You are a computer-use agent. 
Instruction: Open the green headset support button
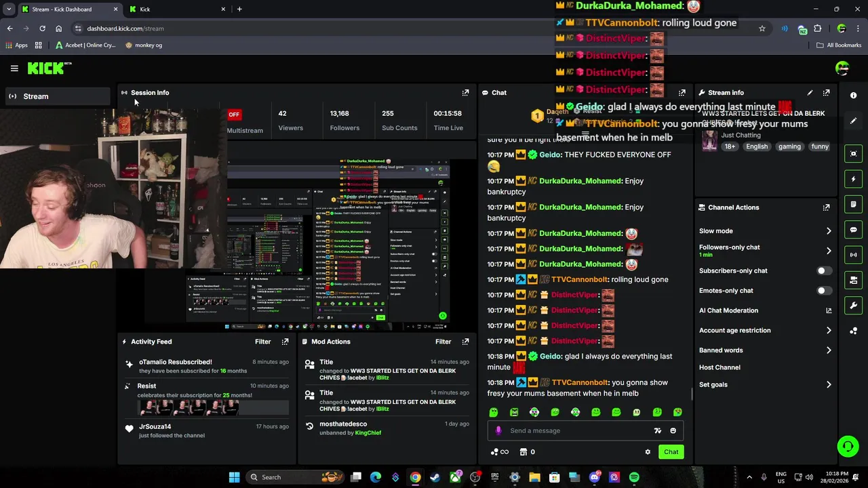pyautogui.click(x=848, y=446)
